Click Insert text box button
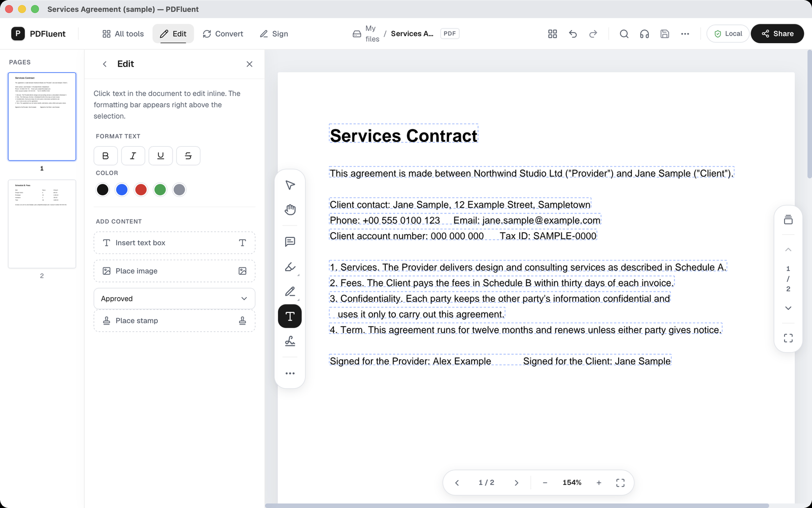The height and width of the screenshot is (508, 812). [x=174, y=243]
